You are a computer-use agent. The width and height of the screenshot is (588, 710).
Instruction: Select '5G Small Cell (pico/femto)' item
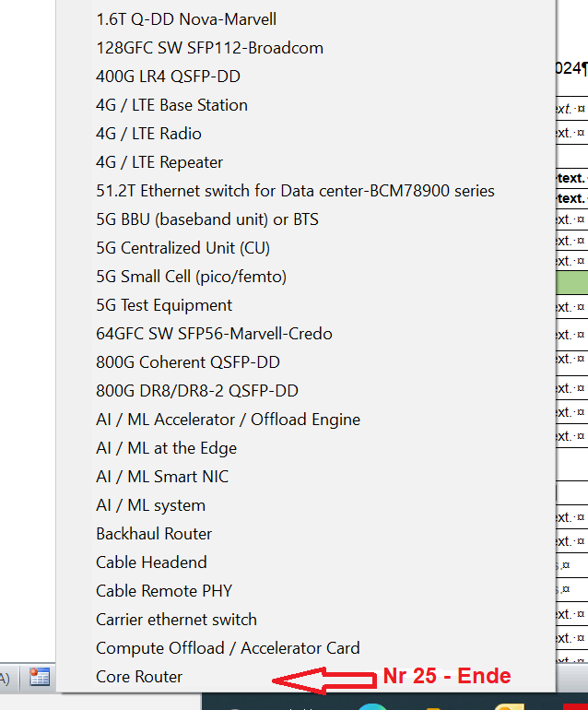(x=191, y=277)
